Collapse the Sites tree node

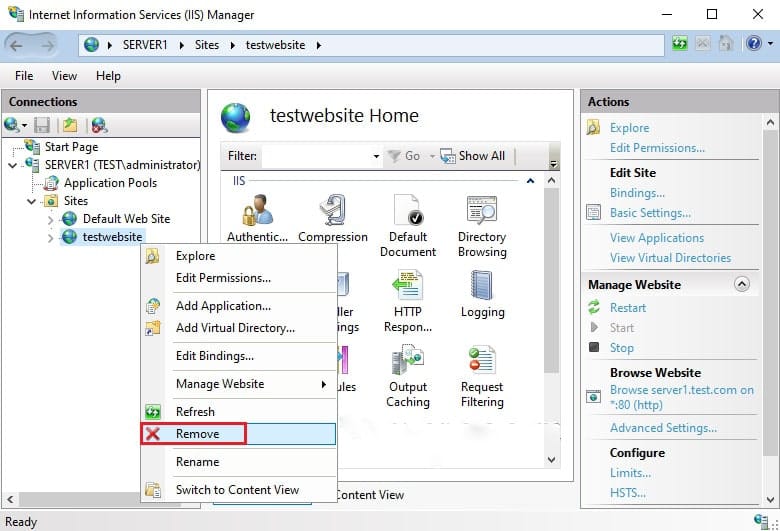(x=31, y=201)
